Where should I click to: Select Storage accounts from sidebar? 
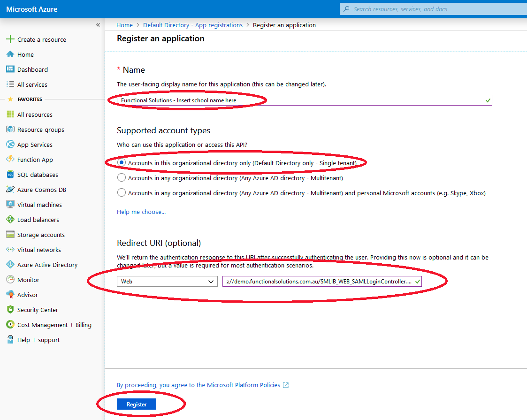click(41, 235)
